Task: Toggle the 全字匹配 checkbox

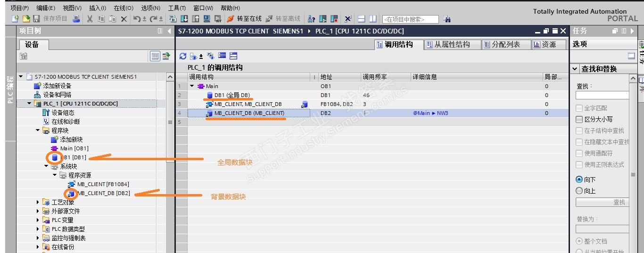Action: tap(579, 108)
